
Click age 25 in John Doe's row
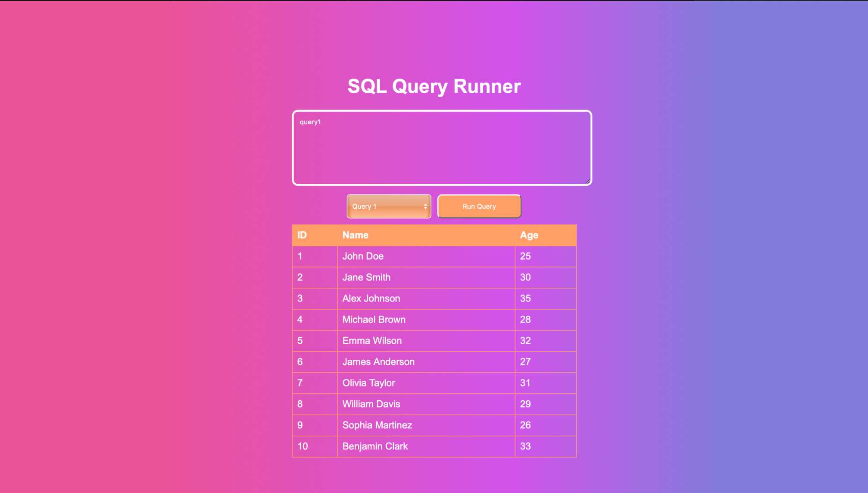pyautogui.click(x=546, y=256)
